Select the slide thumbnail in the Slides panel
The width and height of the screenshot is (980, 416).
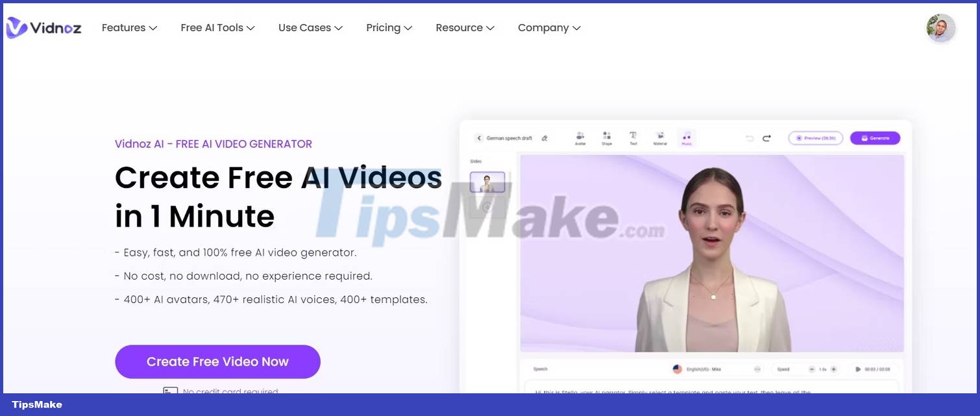click(x=487, y=182)
